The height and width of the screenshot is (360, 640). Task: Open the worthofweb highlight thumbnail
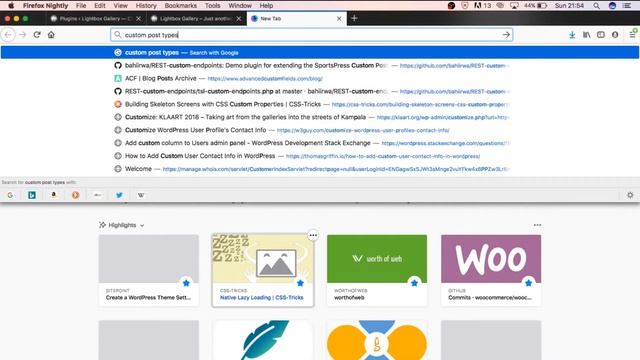point(377,259)
